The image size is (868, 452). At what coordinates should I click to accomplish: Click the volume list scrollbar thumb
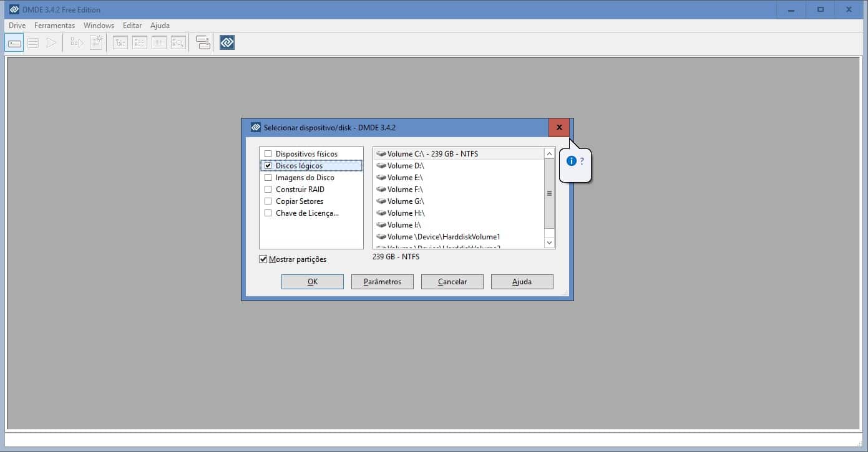coord(549,193)
